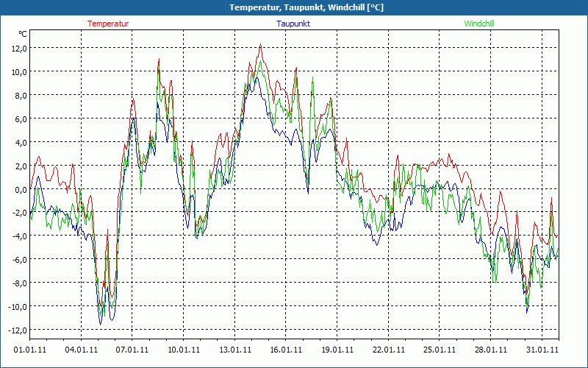Click the 22.01.11 date label

click(x=388, y=350)
